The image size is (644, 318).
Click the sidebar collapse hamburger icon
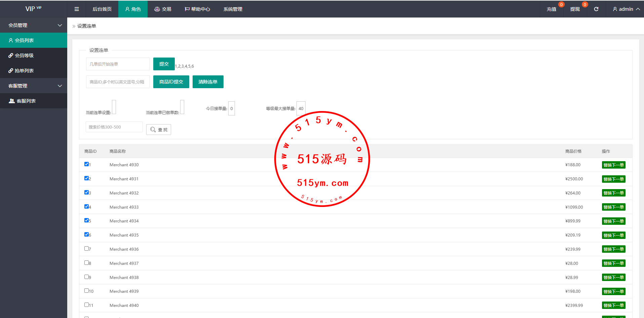(77, 9)
